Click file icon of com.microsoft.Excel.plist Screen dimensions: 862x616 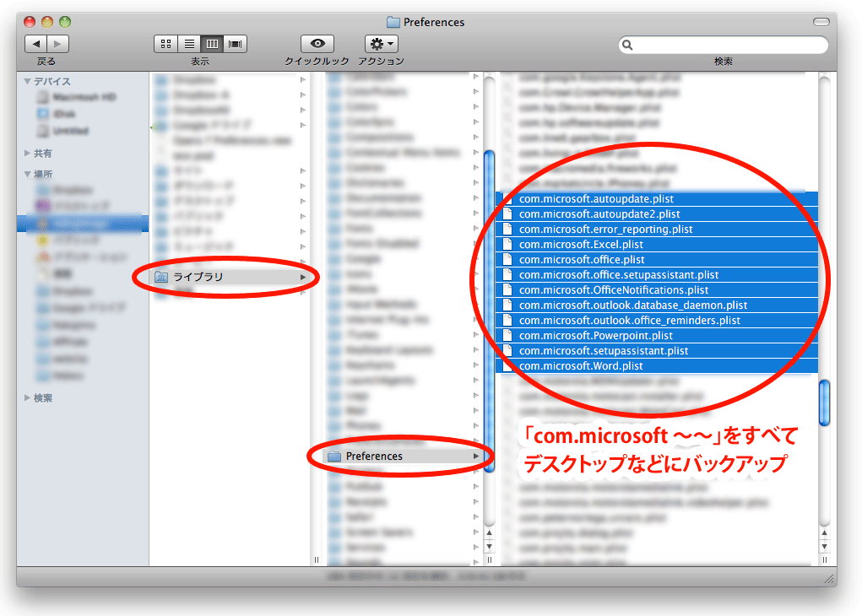(507, 245)
